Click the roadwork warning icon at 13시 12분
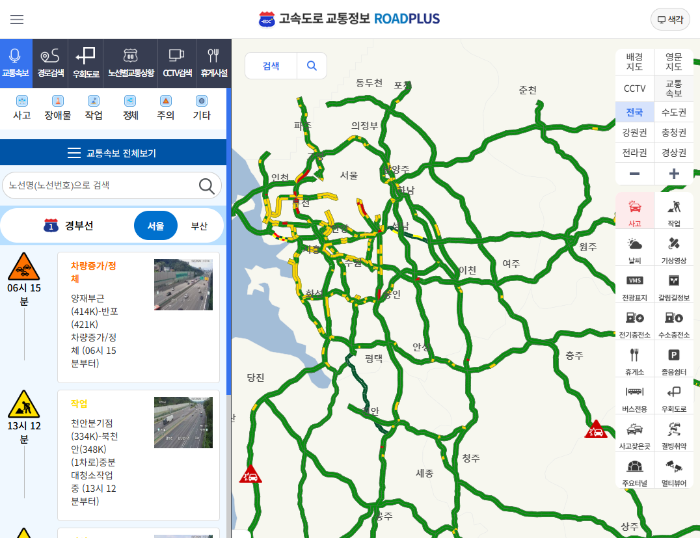The image size is (700, 538). click(24, 404)
